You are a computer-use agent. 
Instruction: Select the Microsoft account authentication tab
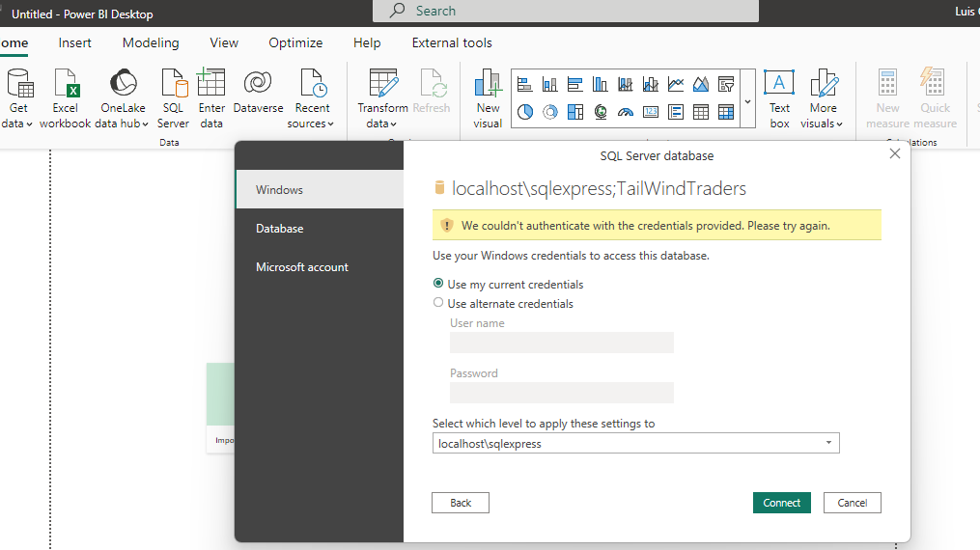click(x=320, y=267)
